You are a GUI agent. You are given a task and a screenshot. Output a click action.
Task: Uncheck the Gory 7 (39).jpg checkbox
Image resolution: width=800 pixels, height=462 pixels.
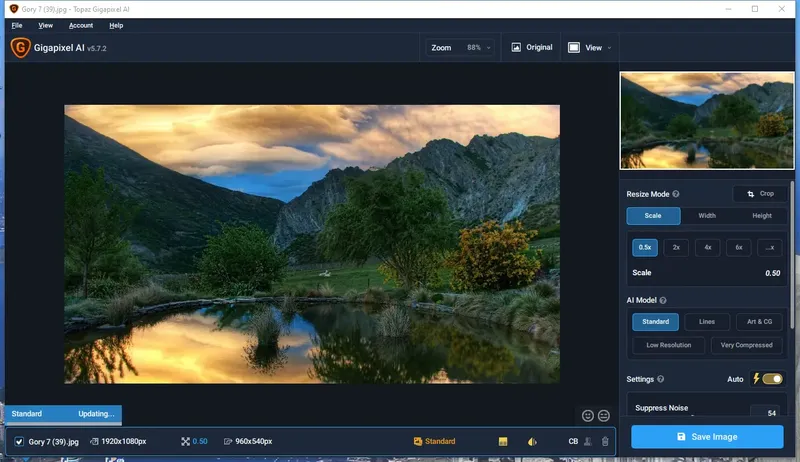click(19, 442)
